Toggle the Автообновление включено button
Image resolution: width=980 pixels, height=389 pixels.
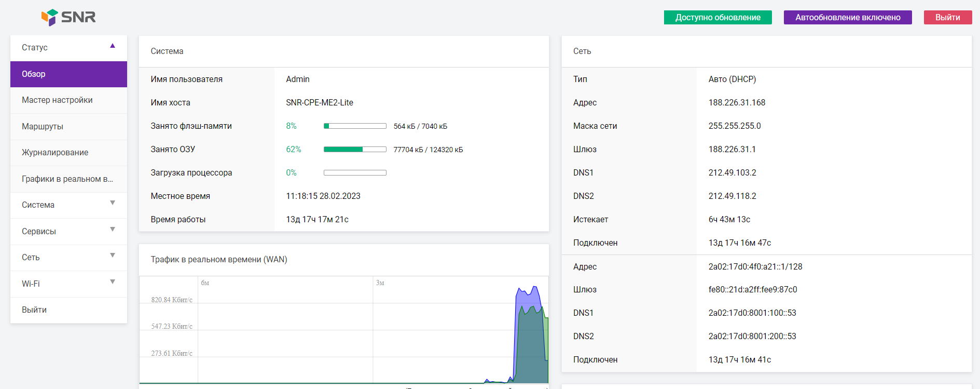[847, 18]
